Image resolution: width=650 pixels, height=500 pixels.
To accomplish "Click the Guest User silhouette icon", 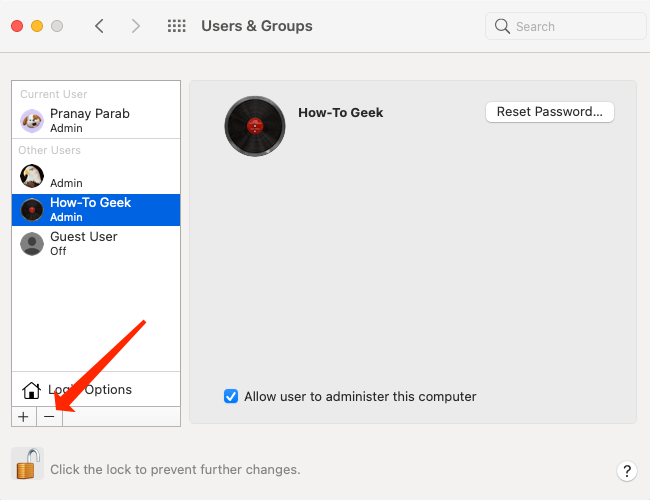I will (32, 244).
